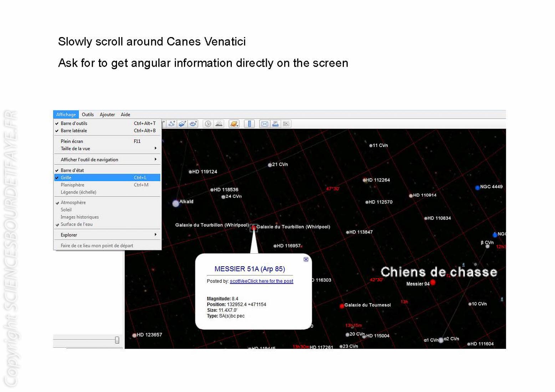Click the Whirlpool galaxy red marker
The width and height of the screenshot is (555, 392).
pyautogui.click(x=254, y=228)
